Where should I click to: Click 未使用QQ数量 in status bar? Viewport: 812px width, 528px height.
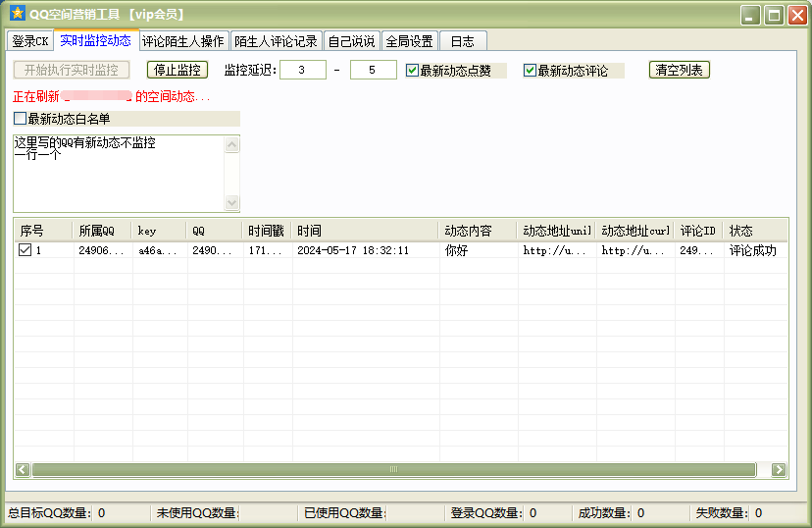click(197, 513)
